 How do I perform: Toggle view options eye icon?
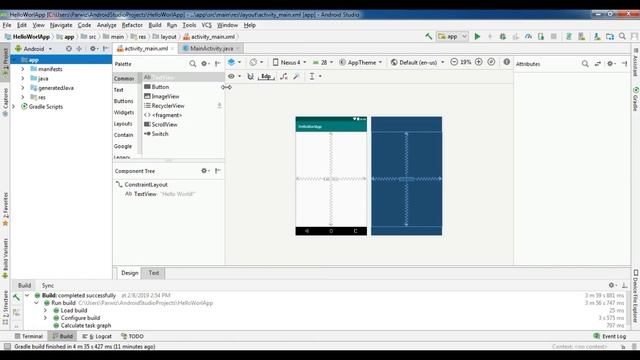tap(234, 76)
